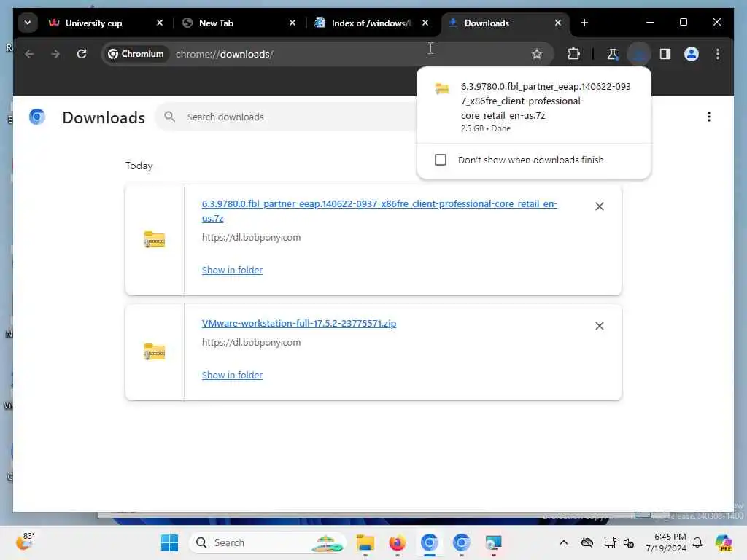
Task: Select the Downloads tab
Action: tap(487, 23)
